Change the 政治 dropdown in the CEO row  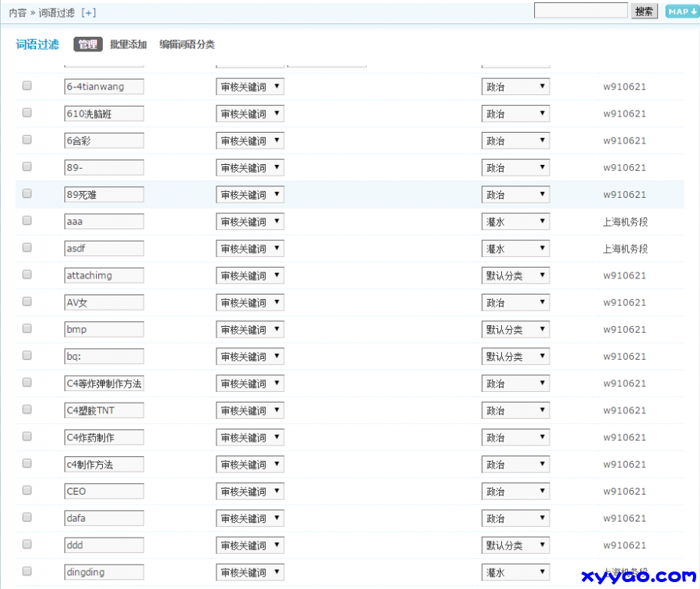(x=515, y=491)
